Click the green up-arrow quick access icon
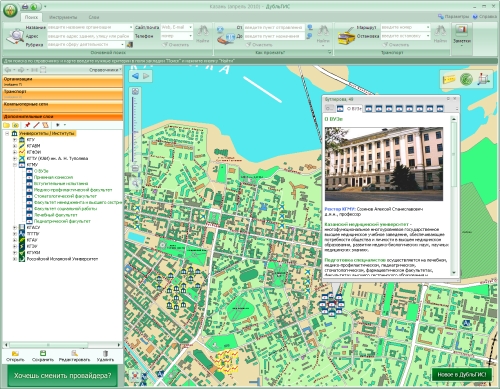 click(34, 6)
